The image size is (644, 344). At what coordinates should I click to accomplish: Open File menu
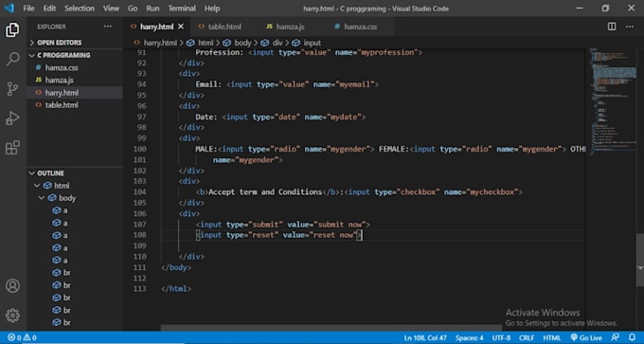[x=28, y=9]
